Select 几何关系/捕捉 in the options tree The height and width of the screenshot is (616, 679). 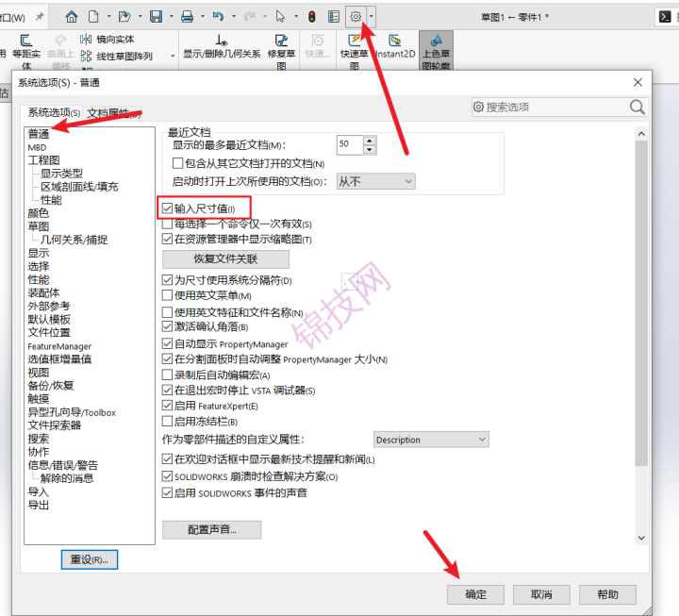click(x=74, y=240)
